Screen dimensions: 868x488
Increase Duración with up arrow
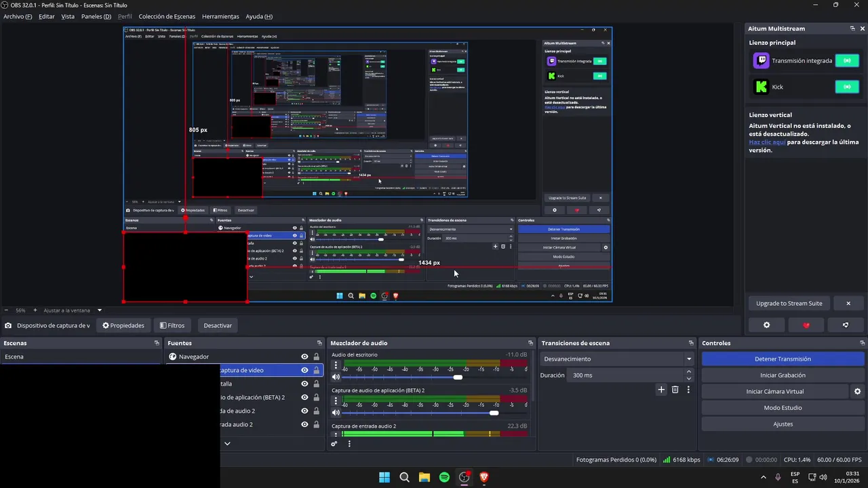[689, 371]
